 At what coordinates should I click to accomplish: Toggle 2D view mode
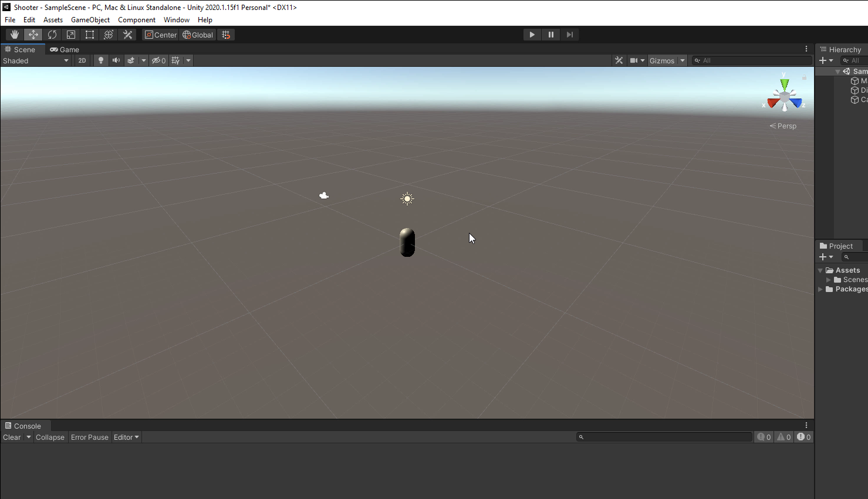coord(82,60)
